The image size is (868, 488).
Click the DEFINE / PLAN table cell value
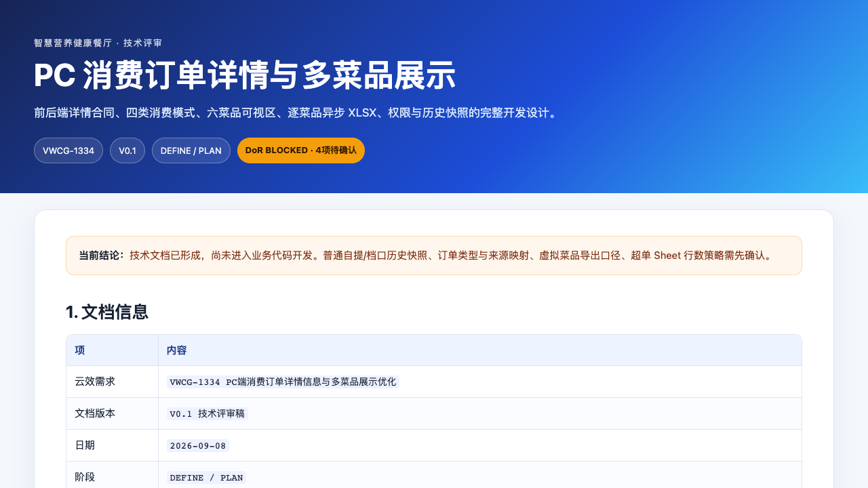pyautogui.click(x=206, y=477)
